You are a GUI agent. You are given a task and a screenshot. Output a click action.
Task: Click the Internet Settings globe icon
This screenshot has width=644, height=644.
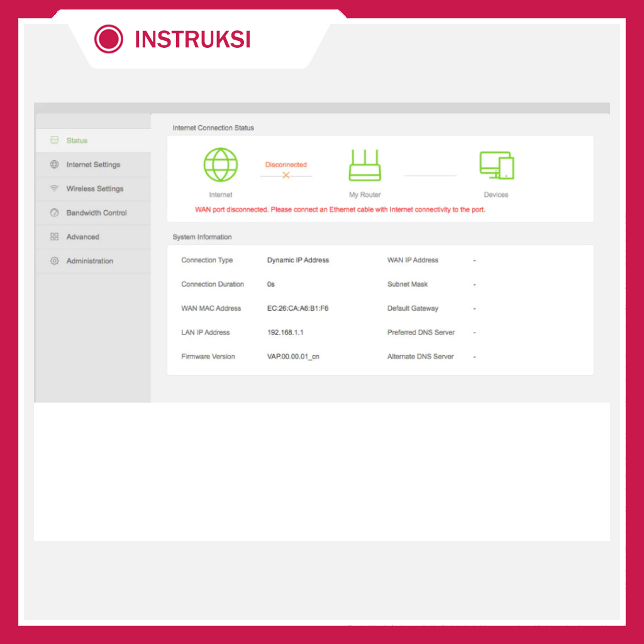[55, 165]
